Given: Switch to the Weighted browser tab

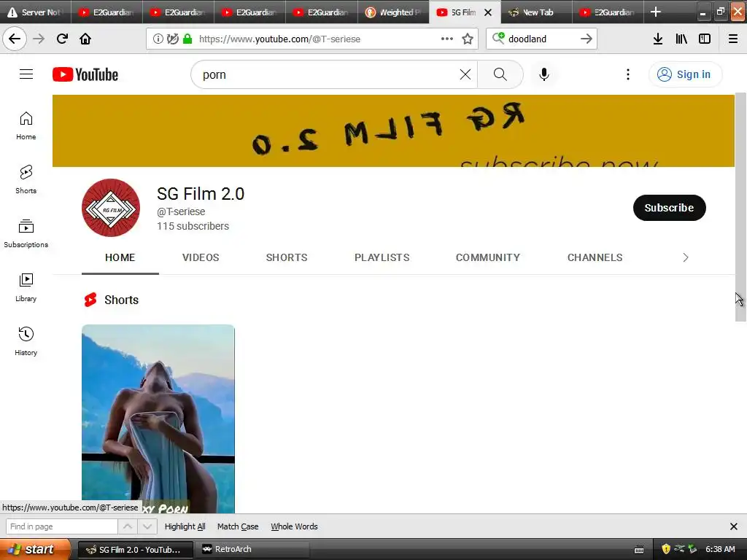Looking at the screenshot, I should point(393,12).
